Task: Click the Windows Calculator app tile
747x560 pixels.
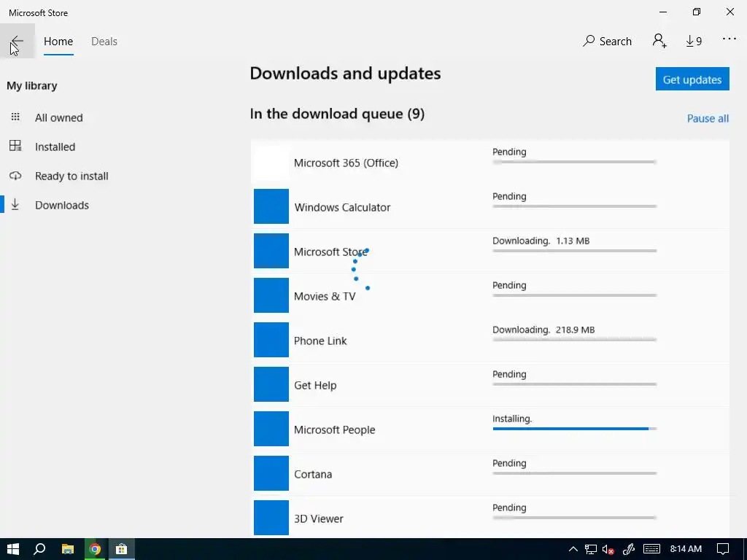Action: (x=271, y=206)
